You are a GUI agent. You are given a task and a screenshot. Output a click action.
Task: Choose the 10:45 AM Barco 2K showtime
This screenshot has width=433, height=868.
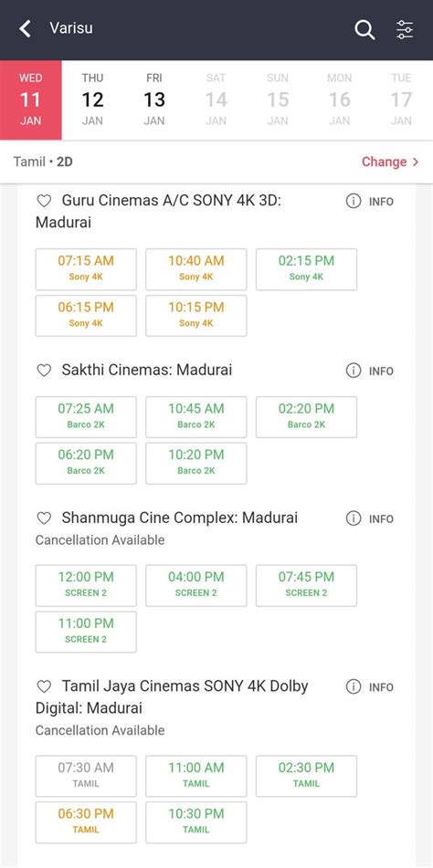pos(196,417)
